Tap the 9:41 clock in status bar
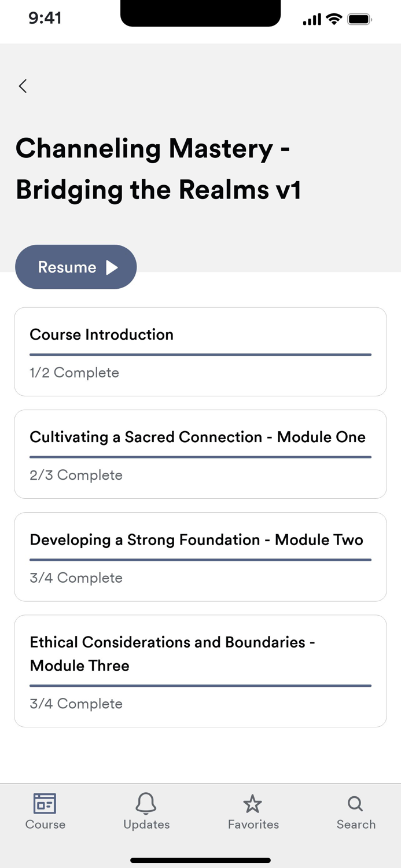 45,18
